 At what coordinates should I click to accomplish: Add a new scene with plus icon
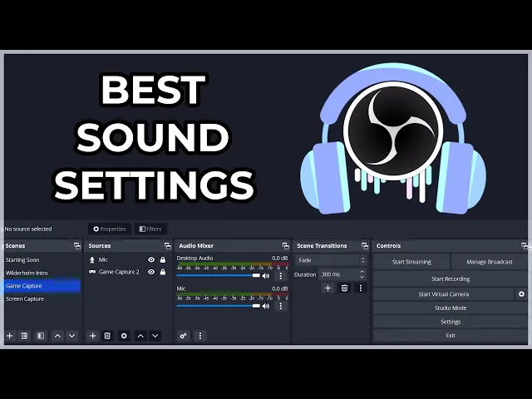[10, 336]
